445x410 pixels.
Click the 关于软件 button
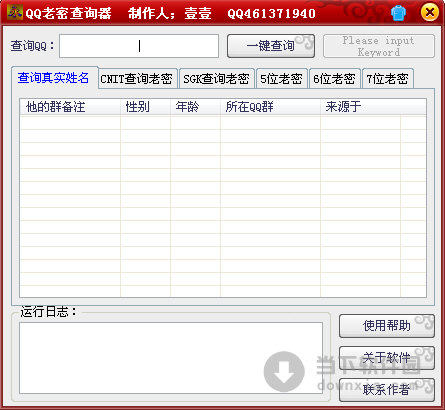pos(387,358)
